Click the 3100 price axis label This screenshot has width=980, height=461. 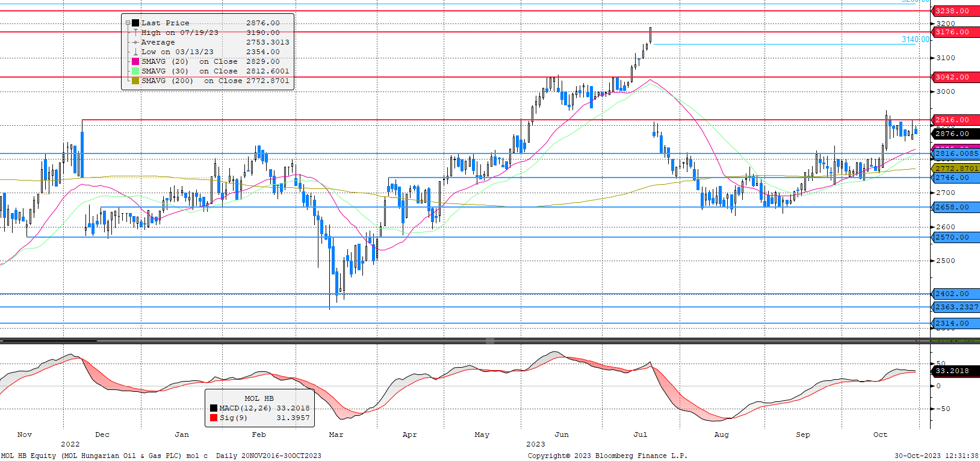click(946, 58)
